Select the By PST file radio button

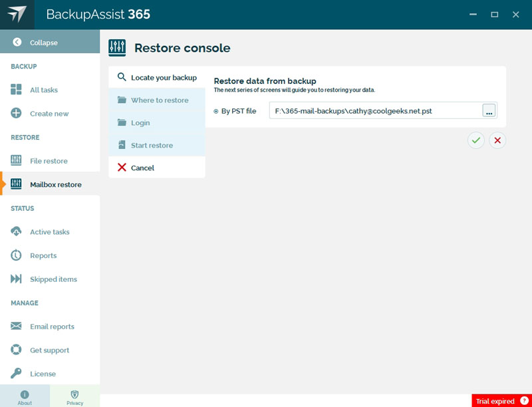215,111
